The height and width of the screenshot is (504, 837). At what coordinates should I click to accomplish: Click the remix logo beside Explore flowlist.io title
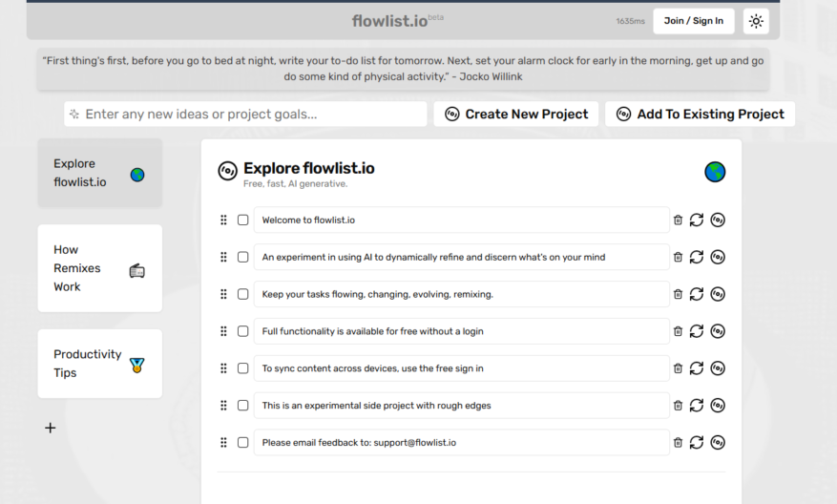coord(227,171)
